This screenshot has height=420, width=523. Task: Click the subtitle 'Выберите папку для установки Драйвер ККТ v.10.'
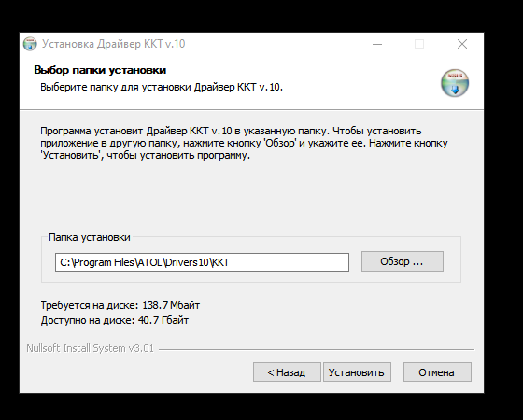coord(162,88)
